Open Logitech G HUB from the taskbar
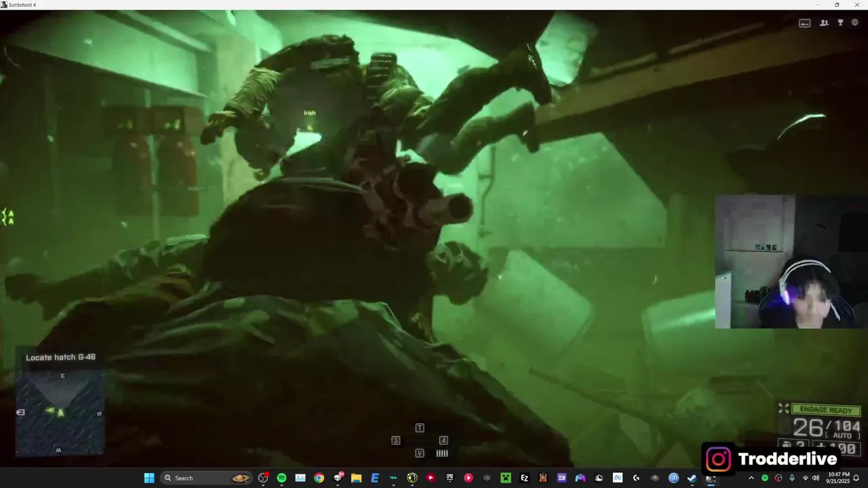Image resolution: width=868 pixels, height=488 pixels. click(636, 478)
